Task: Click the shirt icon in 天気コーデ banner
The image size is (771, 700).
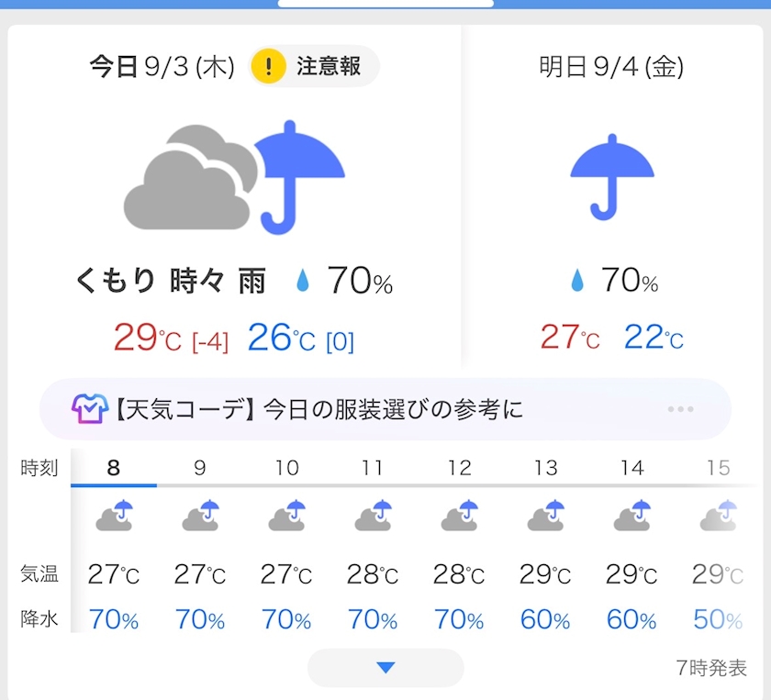Action: pos(90,409)
